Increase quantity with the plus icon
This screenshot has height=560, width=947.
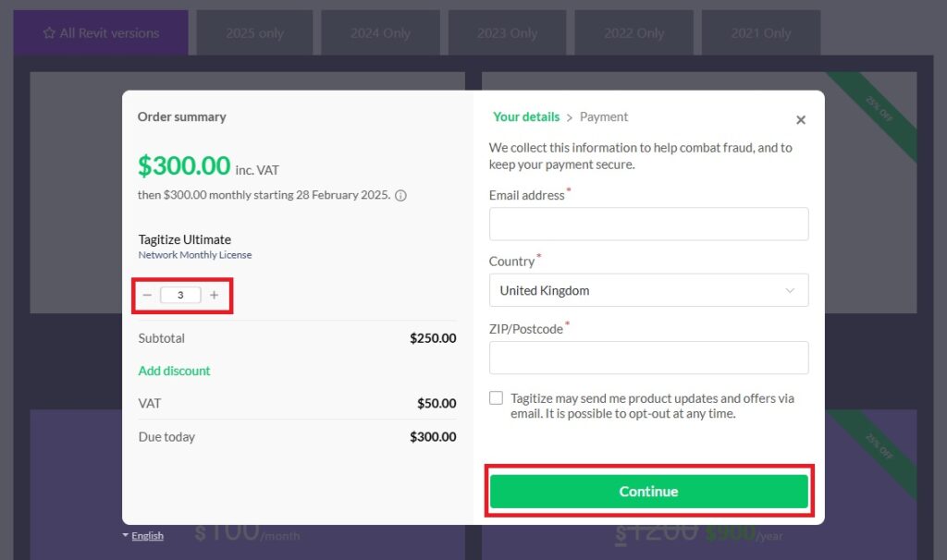(x=215, y=296)
